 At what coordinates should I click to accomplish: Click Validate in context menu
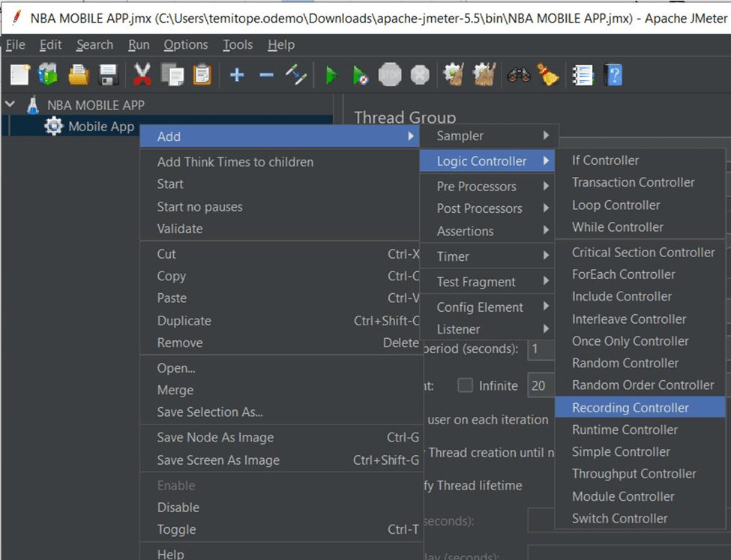[281, 229]
